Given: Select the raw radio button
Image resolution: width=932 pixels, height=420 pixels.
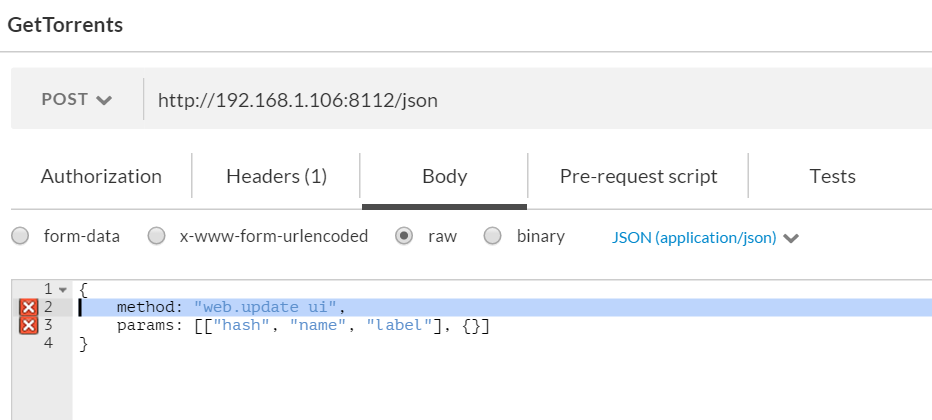Looking at the screenshot, I should (x=404, y=236).
